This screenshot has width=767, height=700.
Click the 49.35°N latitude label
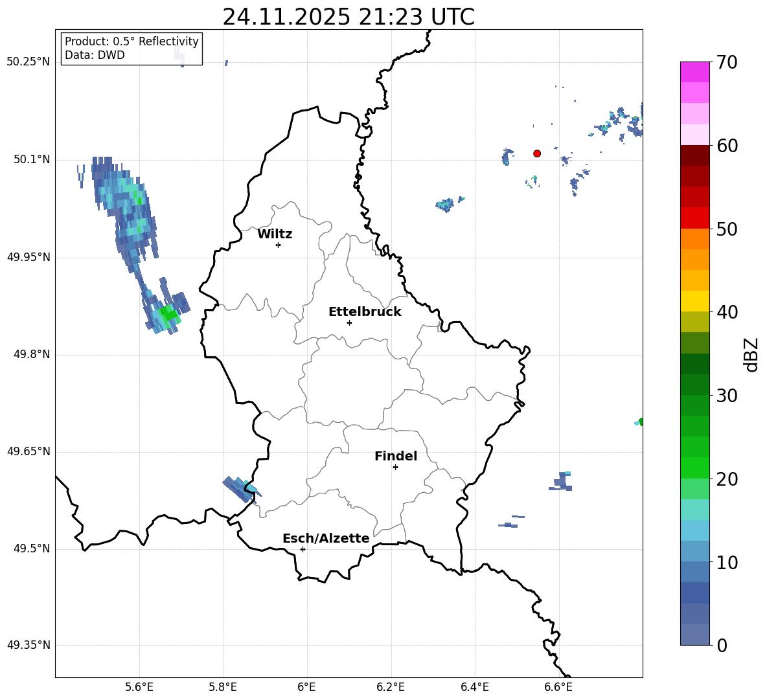(29, 645)
